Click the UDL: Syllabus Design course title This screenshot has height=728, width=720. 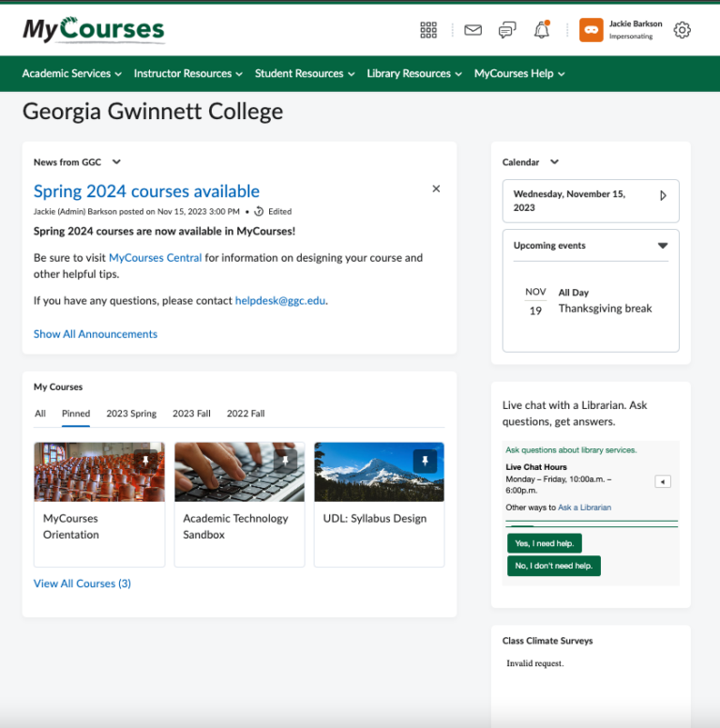375,518
